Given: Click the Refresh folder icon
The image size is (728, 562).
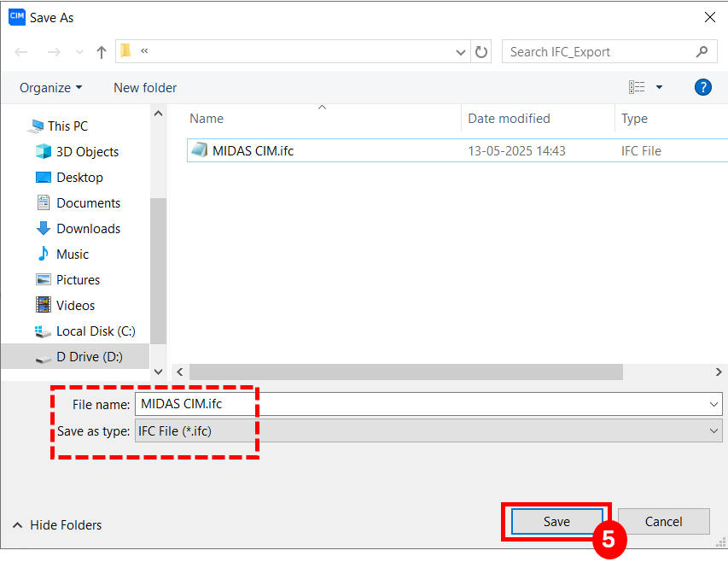Looking at the screenshot, I should coord(481,51).
